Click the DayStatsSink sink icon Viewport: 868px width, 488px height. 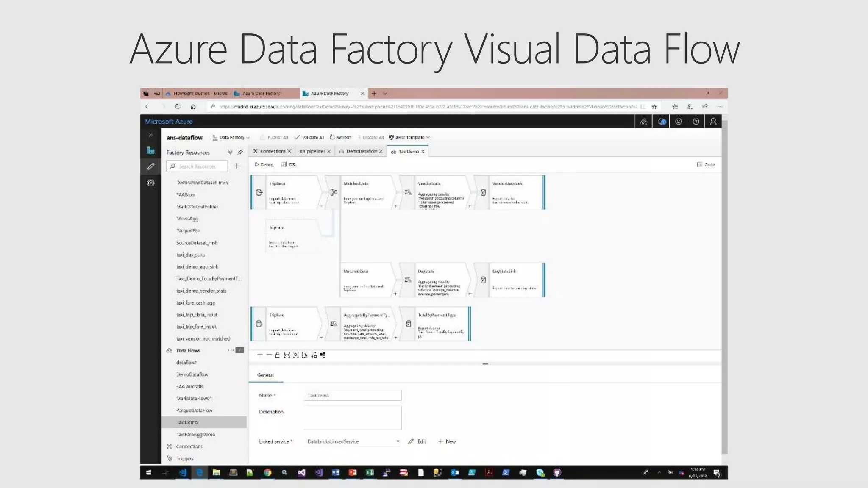click(x=483, y=280)
